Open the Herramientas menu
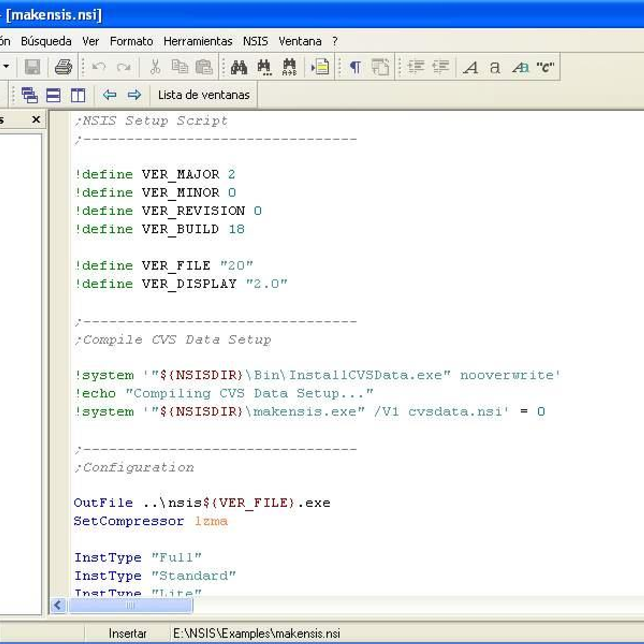This screenshot has height=644, width=644. [x=198, y=41]
